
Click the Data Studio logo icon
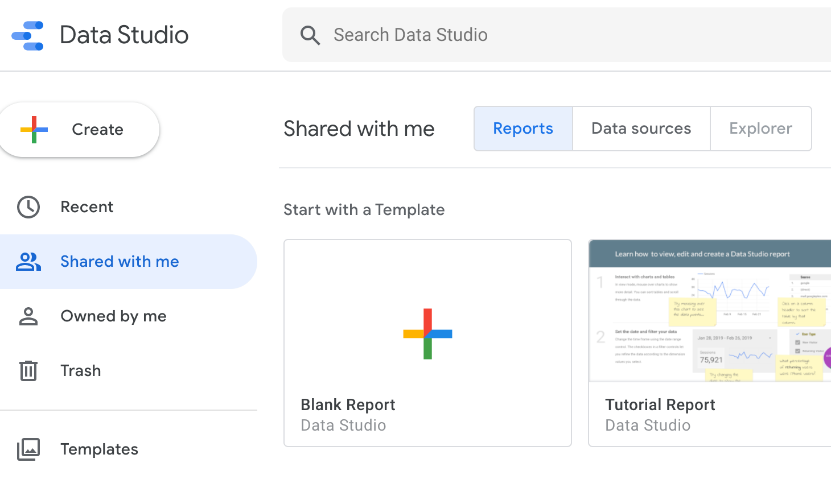28,35
